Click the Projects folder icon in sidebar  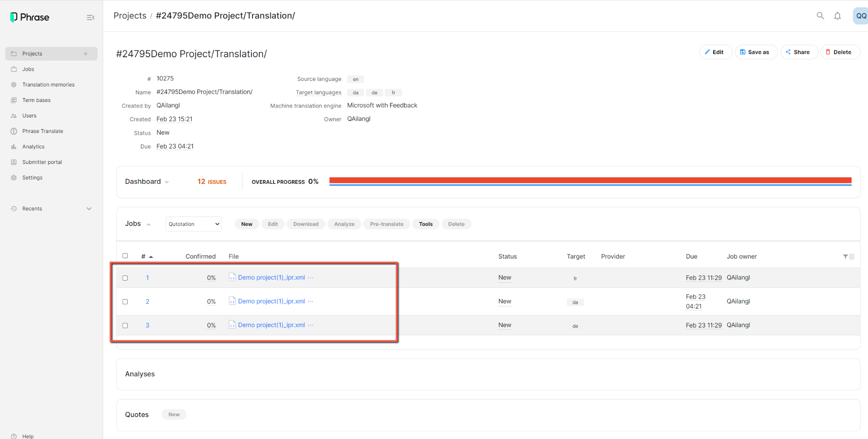pos(14,54)
